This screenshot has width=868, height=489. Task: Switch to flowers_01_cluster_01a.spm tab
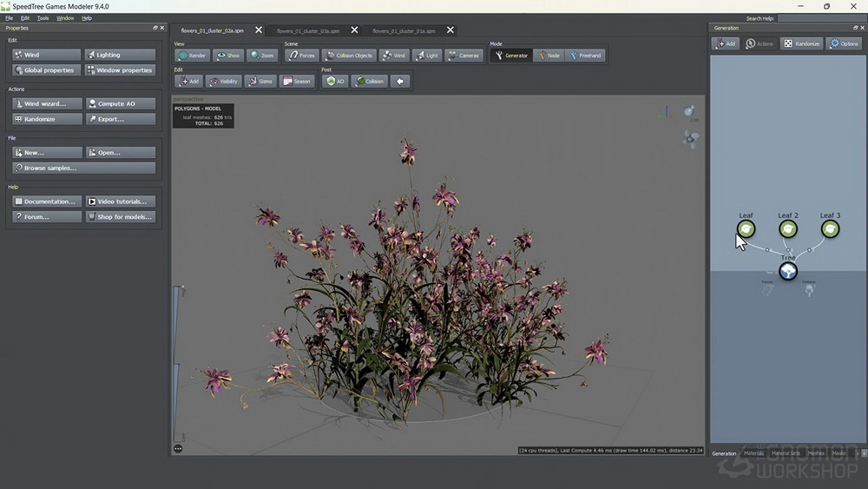(404, 31)
